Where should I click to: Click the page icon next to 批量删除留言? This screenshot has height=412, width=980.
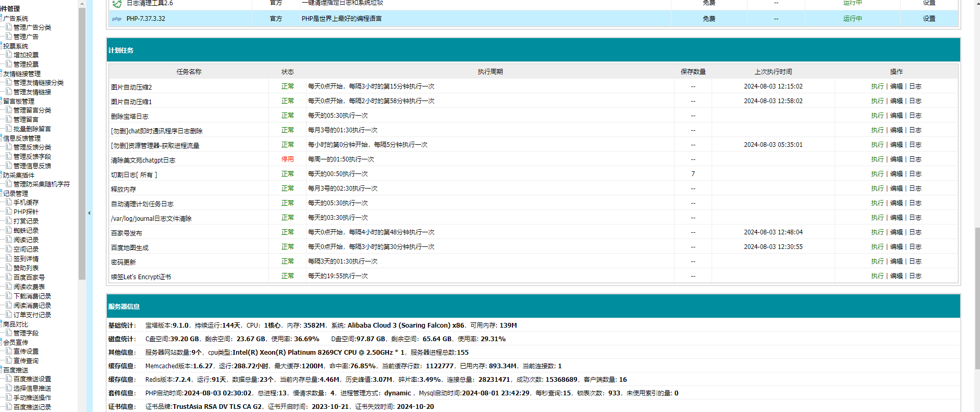[9, 129]
